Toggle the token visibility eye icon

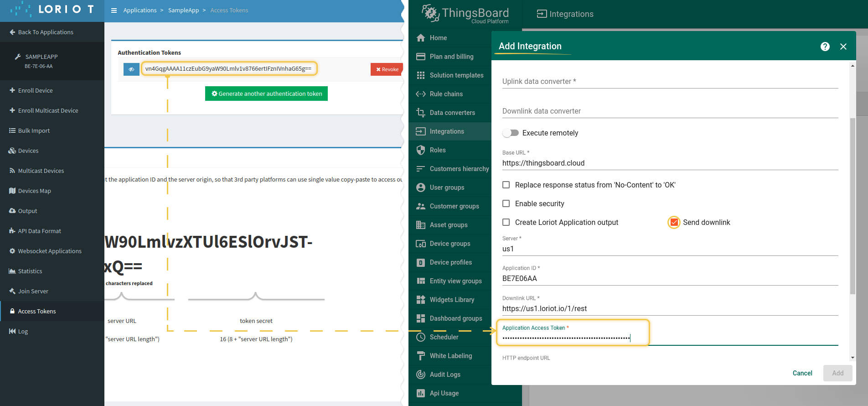click(x=131, y=69)
